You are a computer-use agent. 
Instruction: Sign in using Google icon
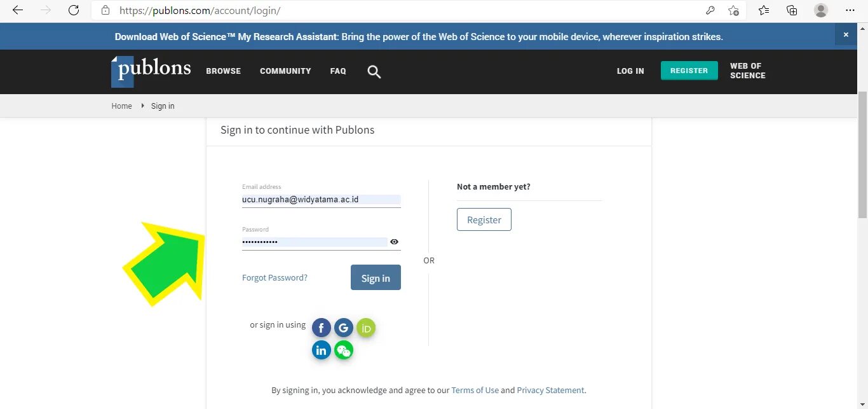344,328
